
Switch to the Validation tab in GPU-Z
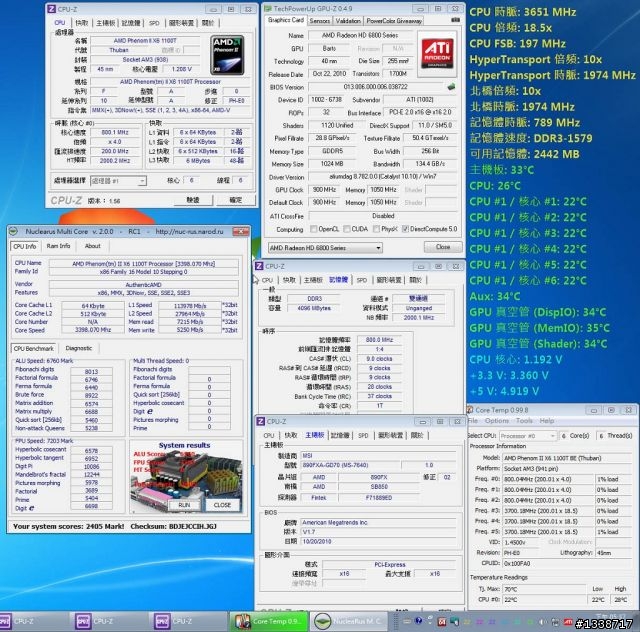coord(348,20)
